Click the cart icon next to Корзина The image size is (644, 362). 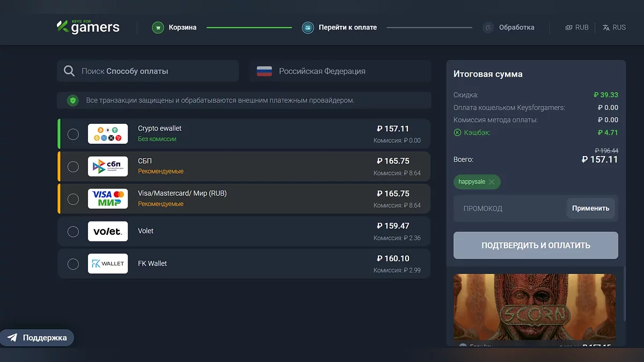(157, 27)
